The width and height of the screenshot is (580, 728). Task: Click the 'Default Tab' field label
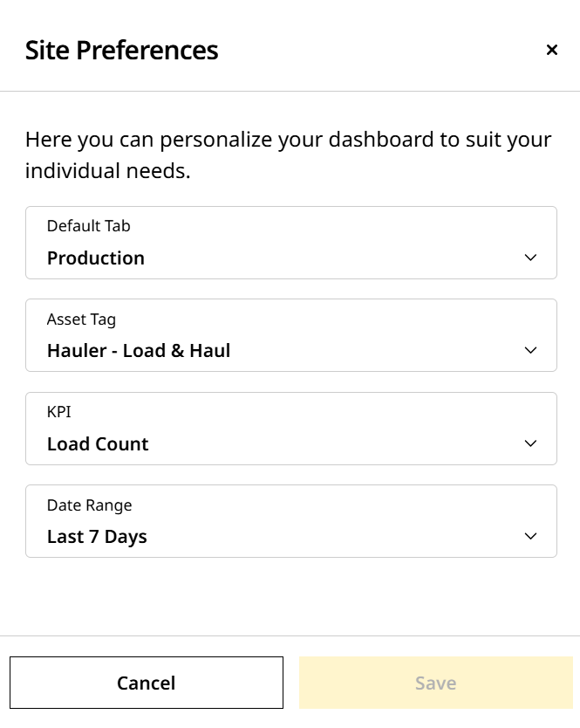click(x=88, y=226)
